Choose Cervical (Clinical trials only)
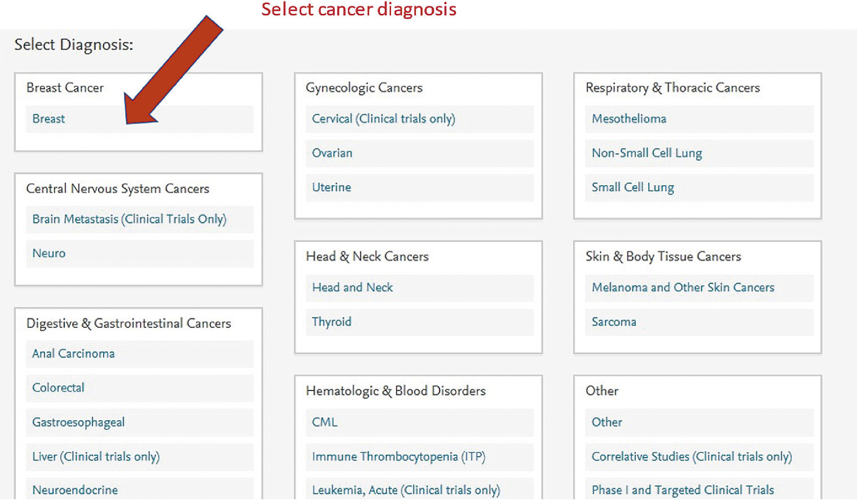Viewport: 857px width, 504px height. [x=383, y=119]
